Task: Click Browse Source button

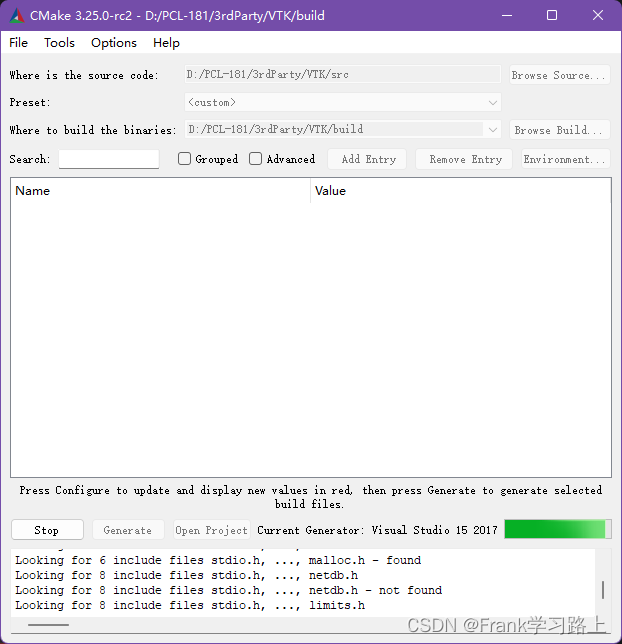Action: point(560,75)
